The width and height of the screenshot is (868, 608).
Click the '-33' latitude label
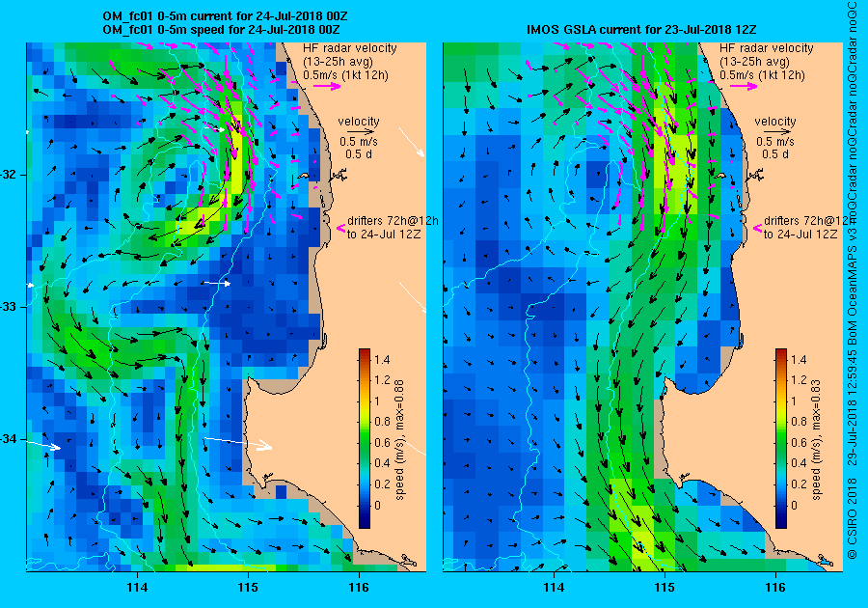(10, 307)
